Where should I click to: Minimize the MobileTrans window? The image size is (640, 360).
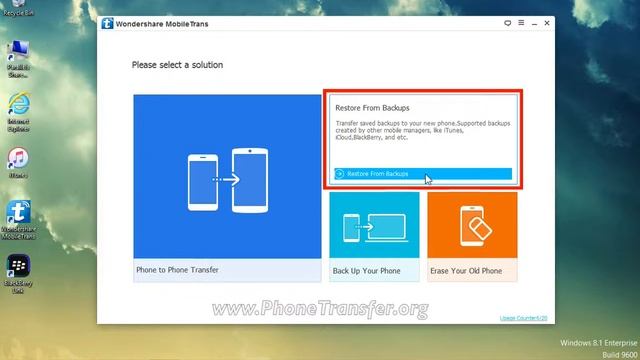pyautogui.click(x=534, y=24)
